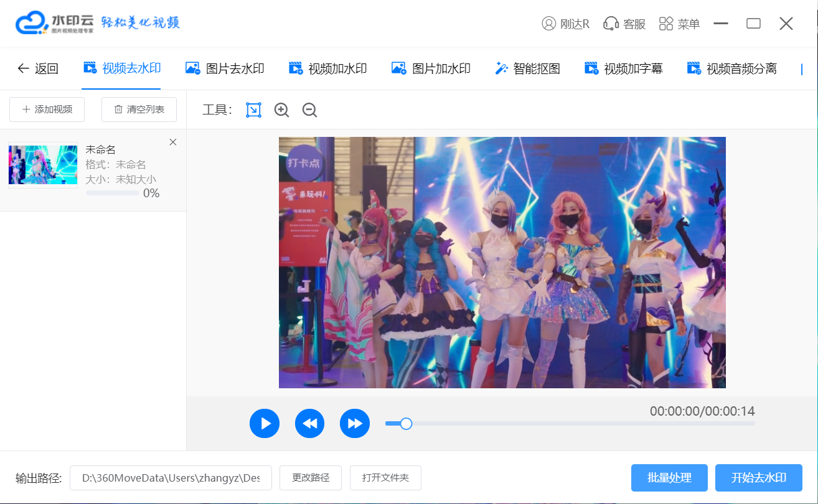Go back with the 返回 arrow
818x504 pixels.
pyautogui.click(x=37, y=68)
